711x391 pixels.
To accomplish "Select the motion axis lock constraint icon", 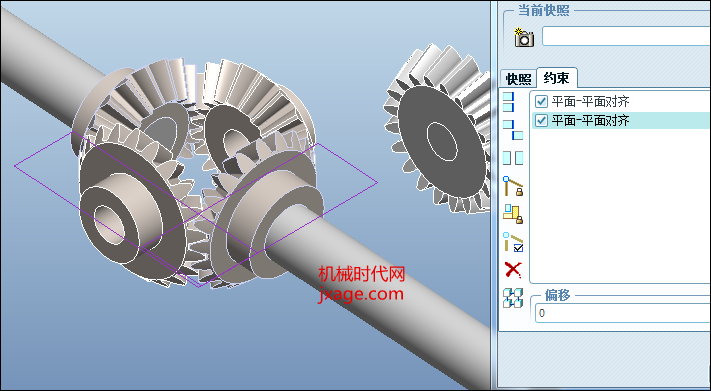I will pyautogui.click(x=513, y=186).
